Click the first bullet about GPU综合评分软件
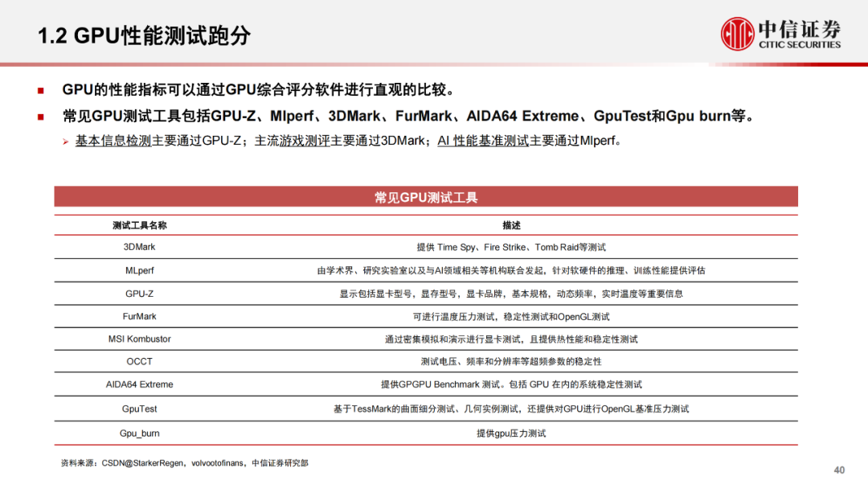Image resolution: width=868 pixels, height=489 pixels. [258, 90]
